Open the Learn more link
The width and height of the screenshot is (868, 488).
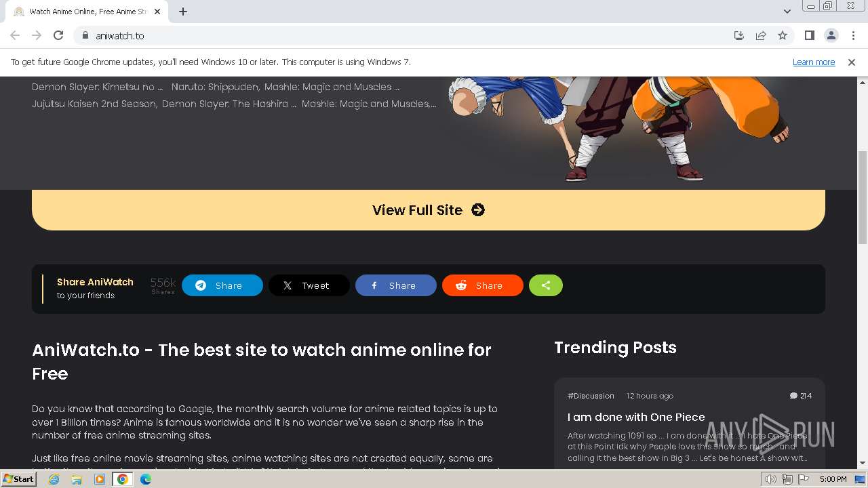[814, 62]
